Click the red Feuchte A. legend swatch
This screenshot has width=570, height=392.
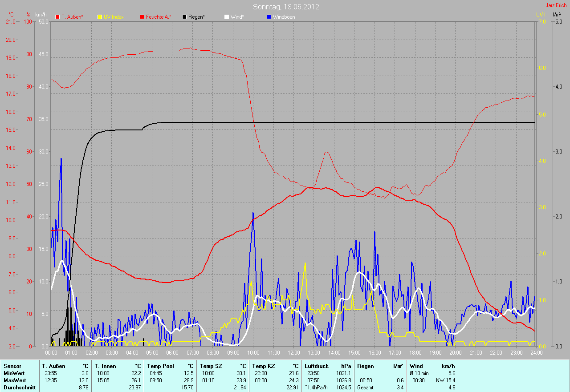pos(142,17)
